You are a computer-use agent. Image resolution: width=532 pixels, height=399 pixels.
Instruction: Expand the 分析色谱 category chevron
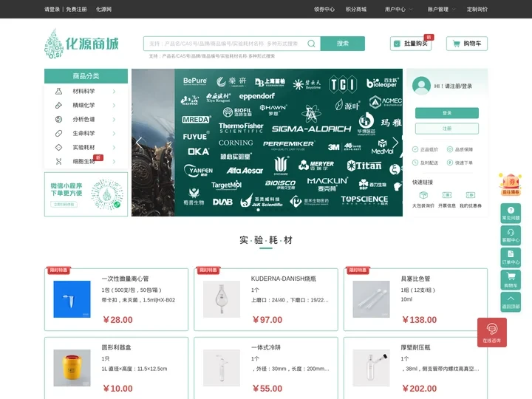(114, 120)
